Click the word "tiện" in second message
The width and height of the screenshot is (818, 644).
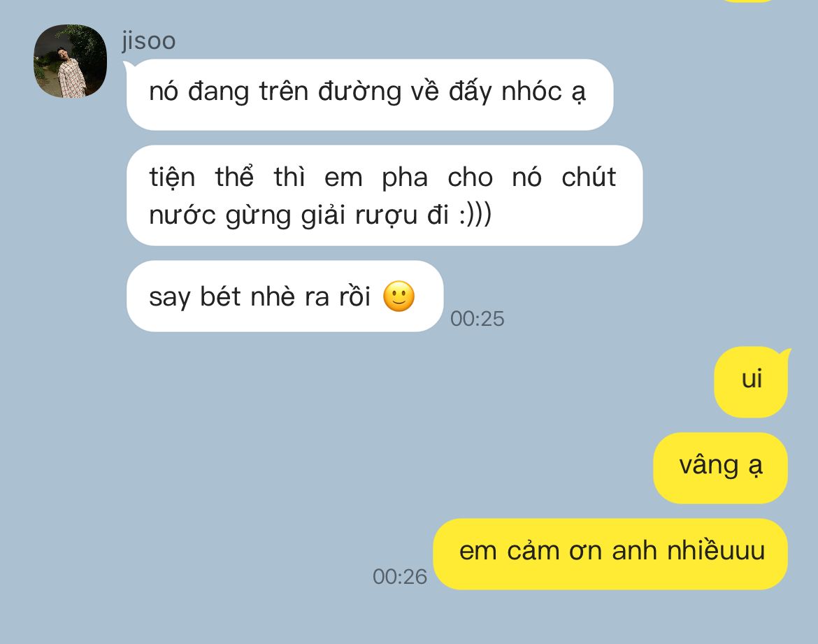tap(172, 177)
